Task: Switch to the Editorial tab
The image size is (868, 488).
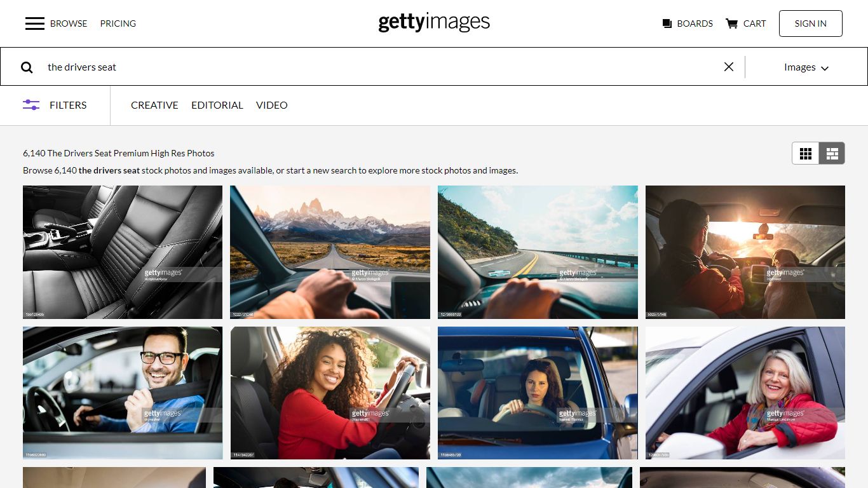Action: [x=217, y=105]
